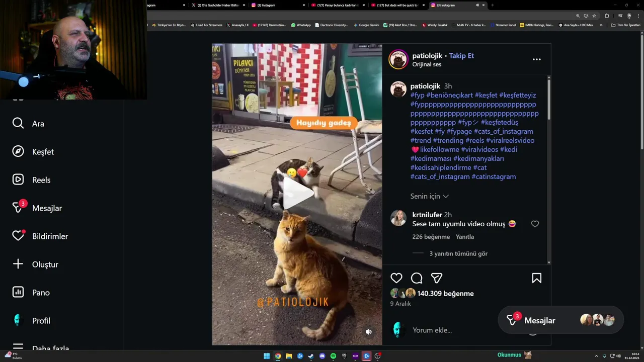The image size is (644, 362).
Task: Click comment date 2h on krtnilufer
Action: [x=448, y=215]
